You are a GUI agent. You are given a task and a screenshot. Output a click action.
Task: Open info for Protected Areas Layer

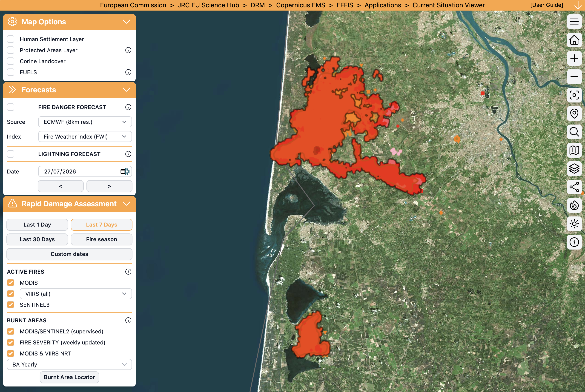tap(128, 50)
